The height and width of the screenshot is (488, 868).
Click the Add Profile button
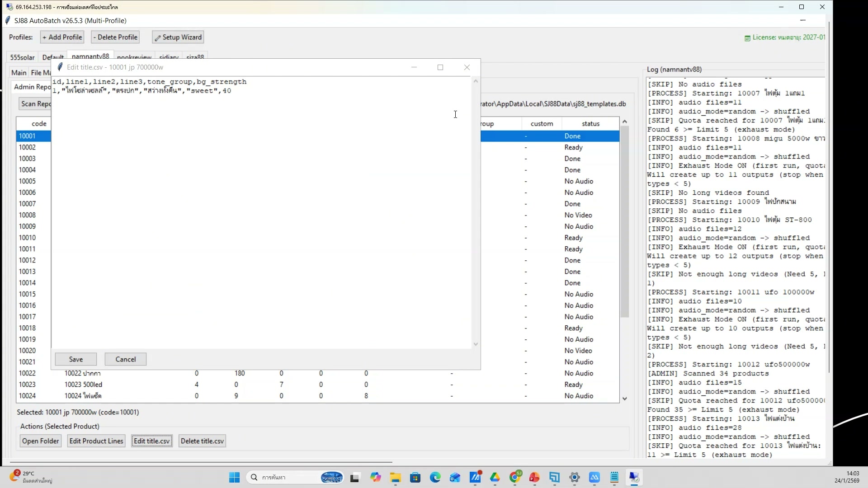pyautogui.click(x=62, y=37)
